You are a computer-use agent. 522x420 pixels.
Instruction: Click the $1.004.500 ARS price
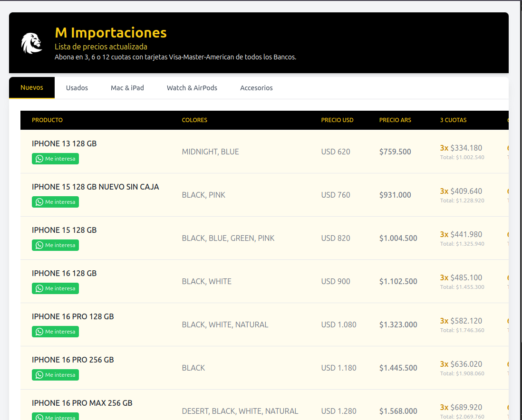tap(398, 239)
